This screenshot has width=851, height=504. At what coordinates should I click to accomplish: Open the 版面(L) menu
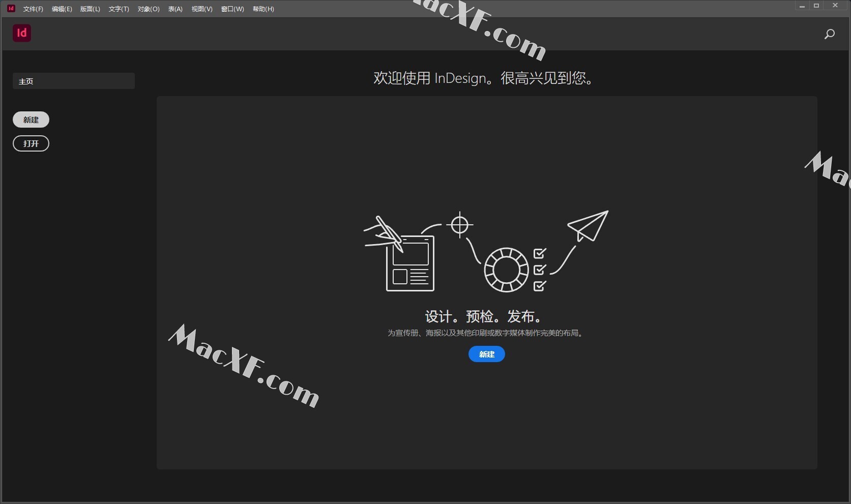click(90, 9)
